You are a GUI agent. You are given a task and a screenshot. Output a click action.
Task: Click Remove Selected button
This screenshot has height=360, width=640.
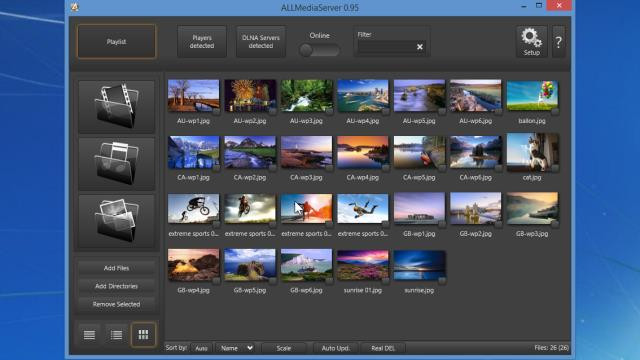116,304
